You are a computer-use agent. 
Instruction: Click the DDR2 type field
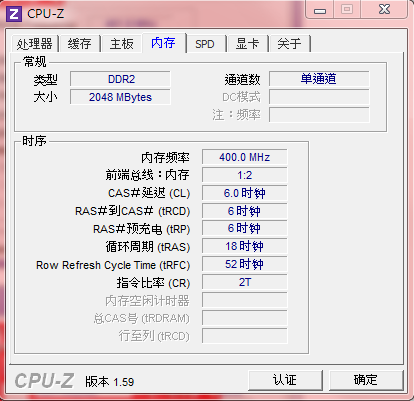[x=120, y=79]
